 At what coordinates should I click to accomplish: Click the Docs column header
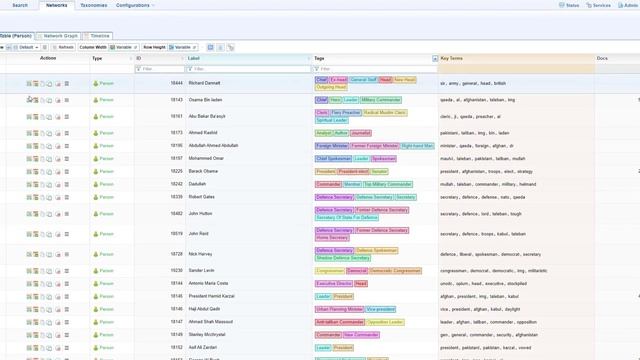617,58
